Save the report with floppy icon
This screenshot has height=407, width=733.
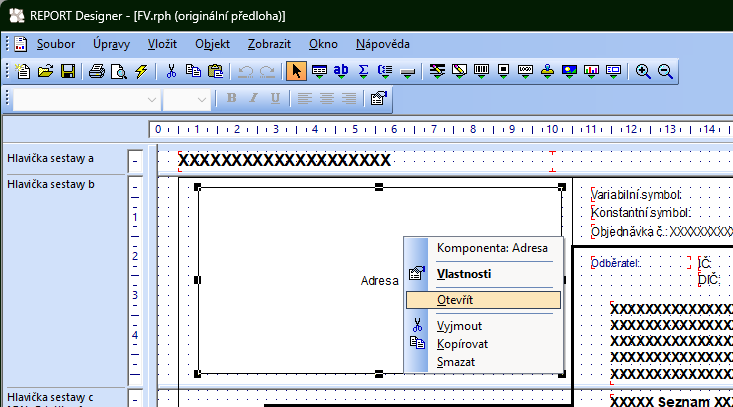tap(68, 71)
